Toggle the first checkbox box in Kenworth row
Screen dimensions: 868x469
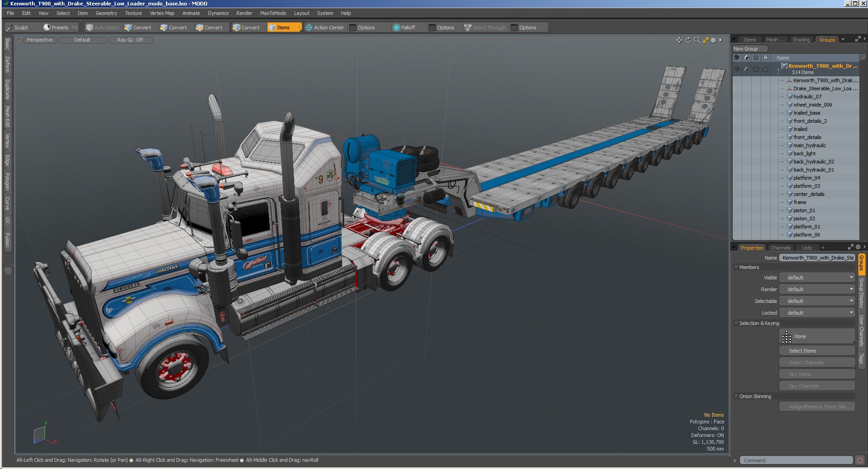[756, 69]
